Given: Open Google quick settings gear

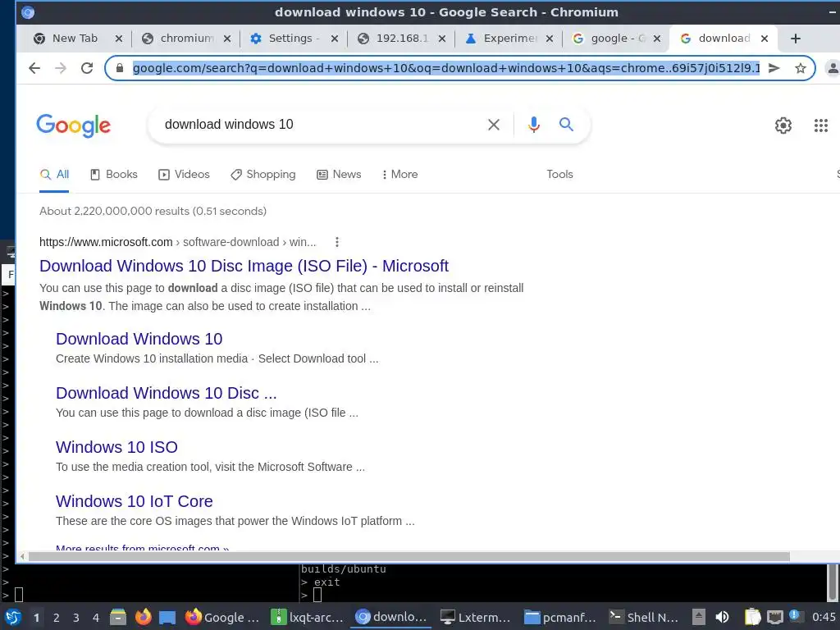Looking at the screenshot, I should [783, 126].
